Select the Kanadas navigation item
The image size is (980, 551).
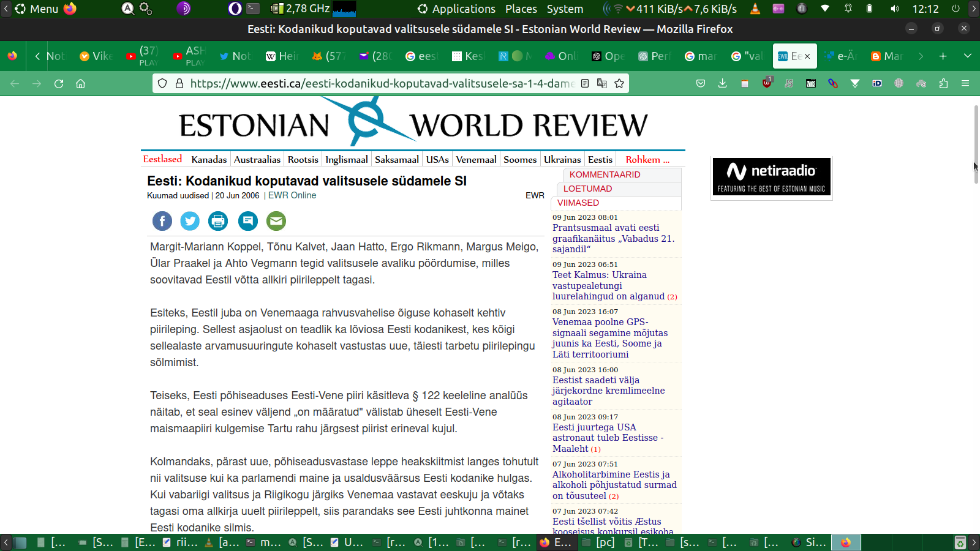click(209, 159)
